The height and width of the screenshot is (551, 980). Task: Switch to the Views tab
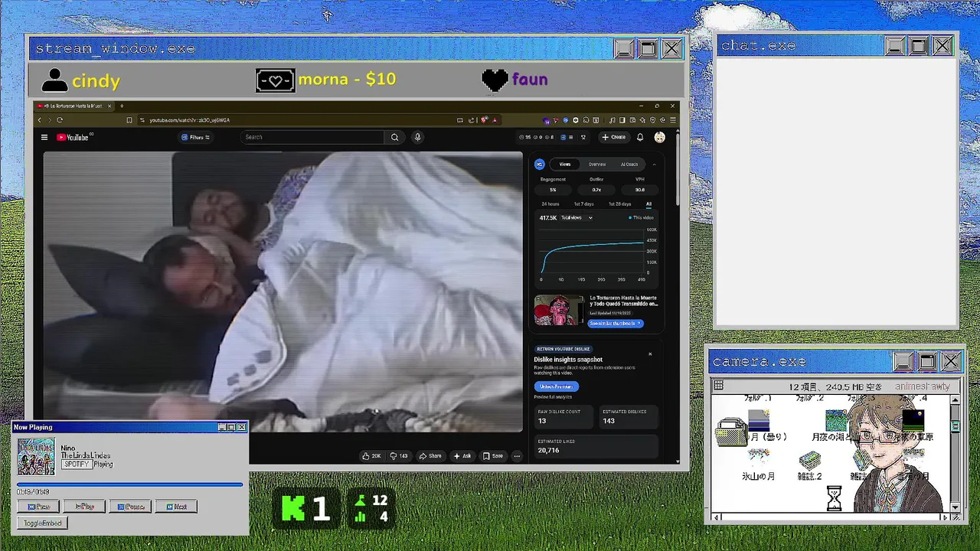tap(565, 165)
